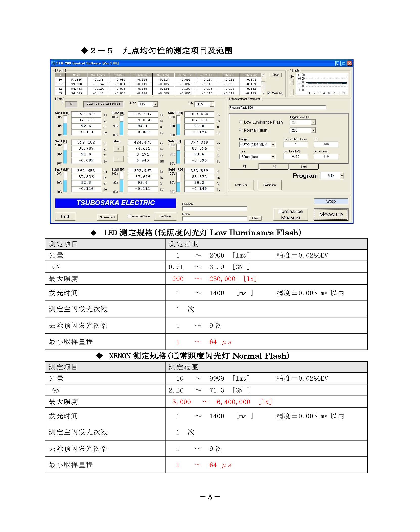This screenshot has height=532, width=420.
Task: Click the Sub2 (U) percentage level bar
Action: (122, 126)
